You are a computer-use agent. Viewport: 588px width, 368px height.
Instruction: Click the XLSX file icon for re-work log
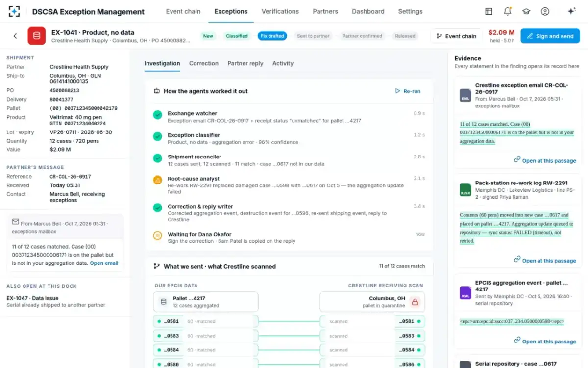tap(465, 190)
